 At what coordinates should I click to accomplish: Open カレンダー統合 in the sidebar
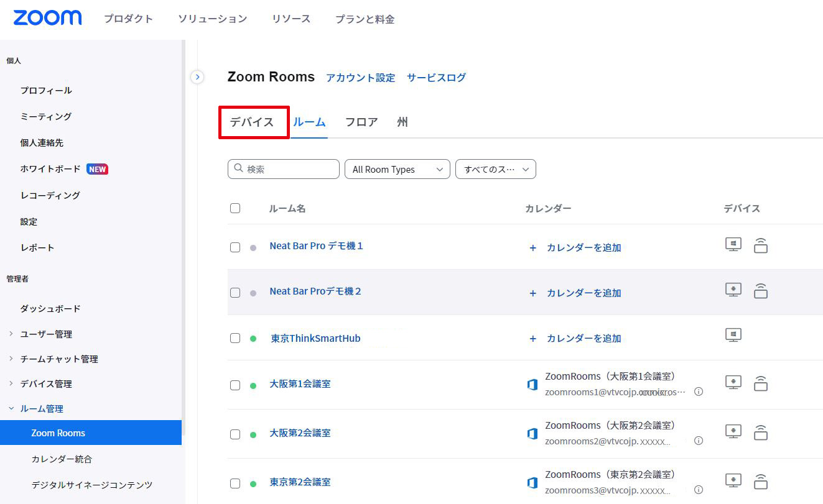62,459
